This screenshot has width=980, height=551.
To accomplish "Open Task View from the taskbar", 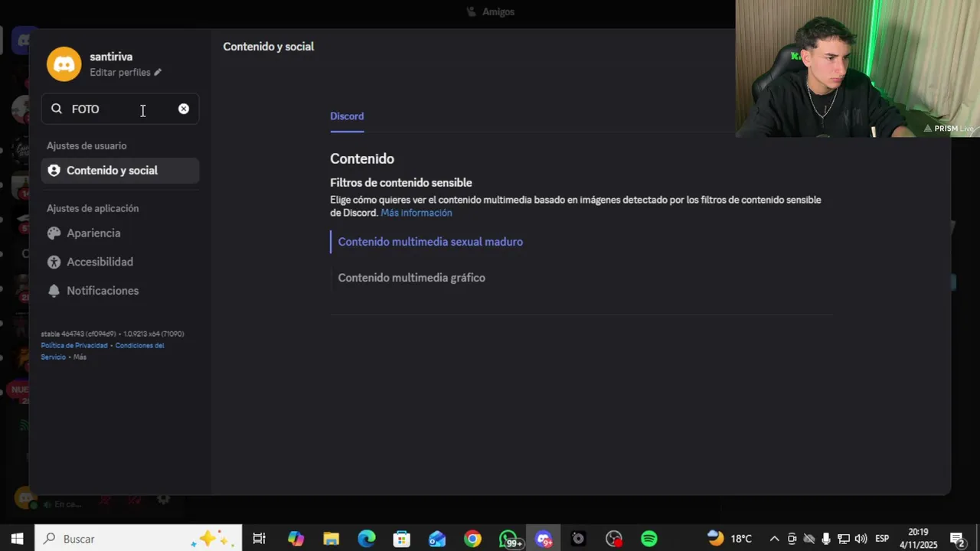I will click(259, 539).
